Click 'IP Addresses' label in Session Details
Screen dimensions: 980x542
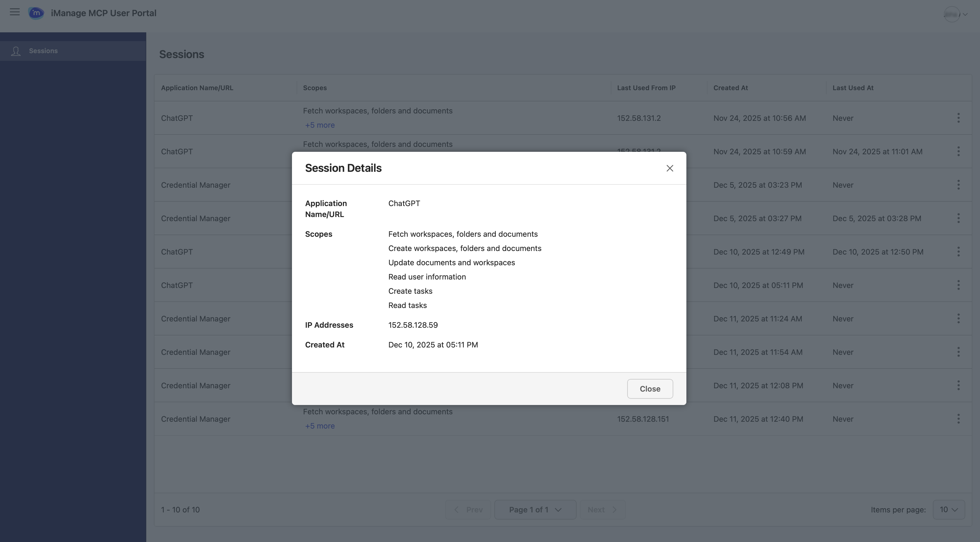tap(329, 325)
